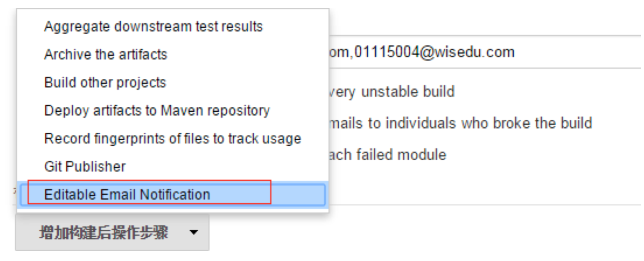This screenshot has width=644, height=261.
Task: Place cursor after 01115004@wisedu.com address
Action: pos(515,51)
